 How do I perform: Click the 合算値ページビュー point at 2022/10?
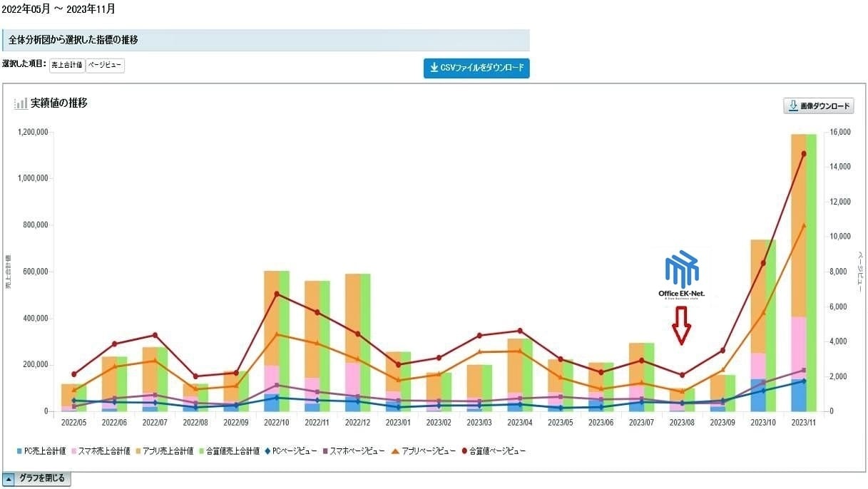(x=277, y=294)
